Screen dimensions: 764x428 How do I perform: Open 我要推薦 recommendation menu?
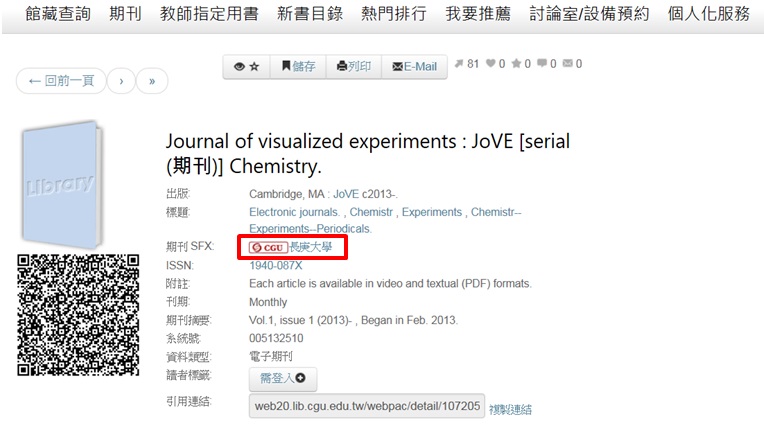click(x=478, y=14)
